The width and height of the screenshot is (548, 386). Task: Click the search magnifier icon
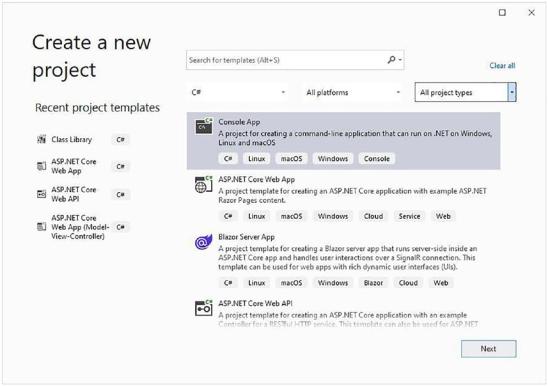392,60
